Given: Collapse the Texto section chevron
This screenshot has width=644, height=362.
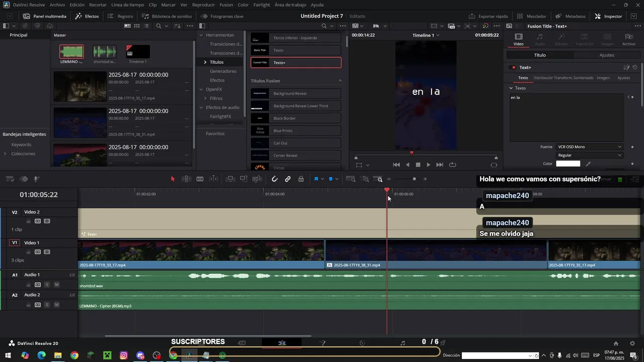Looking at the screenshot, I should click(x=511, y=88).
